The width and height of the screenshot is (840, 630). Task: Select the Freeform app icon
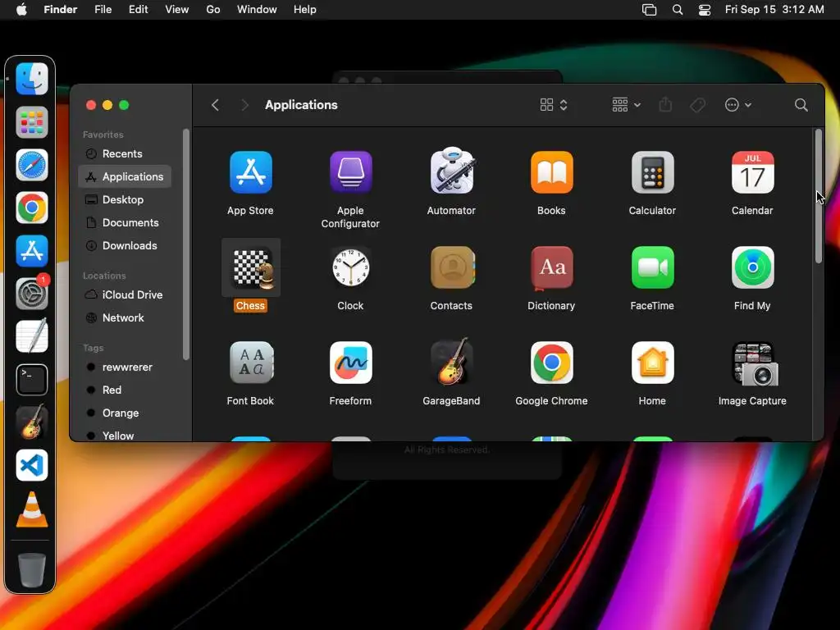point(350,363)
